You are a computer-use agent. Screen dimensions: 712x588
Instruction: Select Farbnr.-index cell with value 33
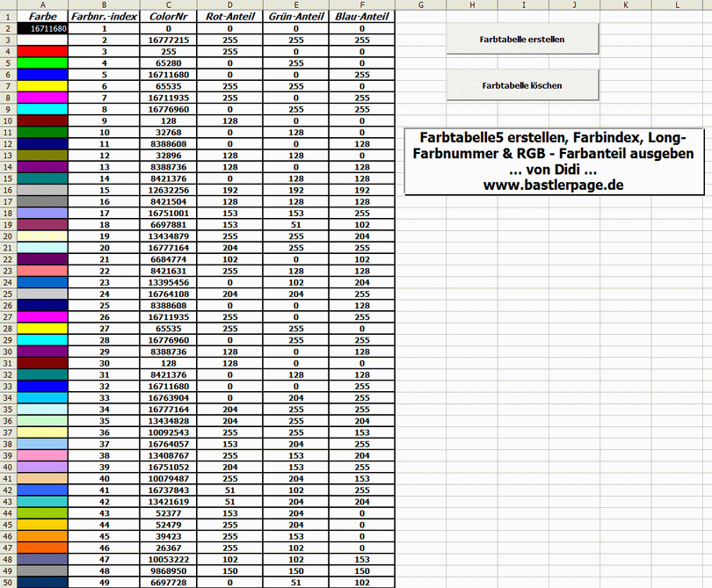click(104, 398)
